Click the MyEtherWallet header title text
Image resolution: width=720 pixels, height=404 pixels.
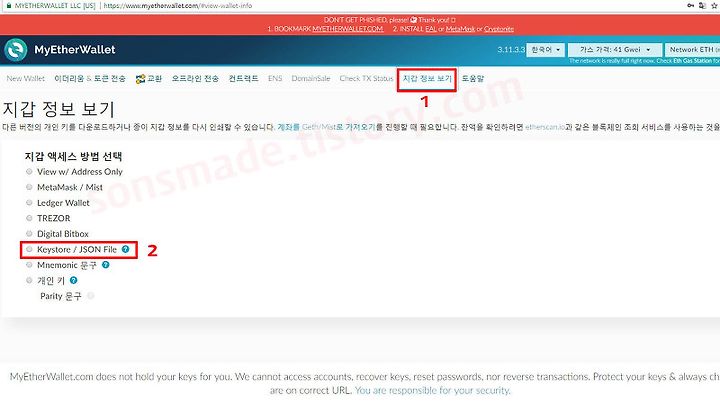point(75,50)
